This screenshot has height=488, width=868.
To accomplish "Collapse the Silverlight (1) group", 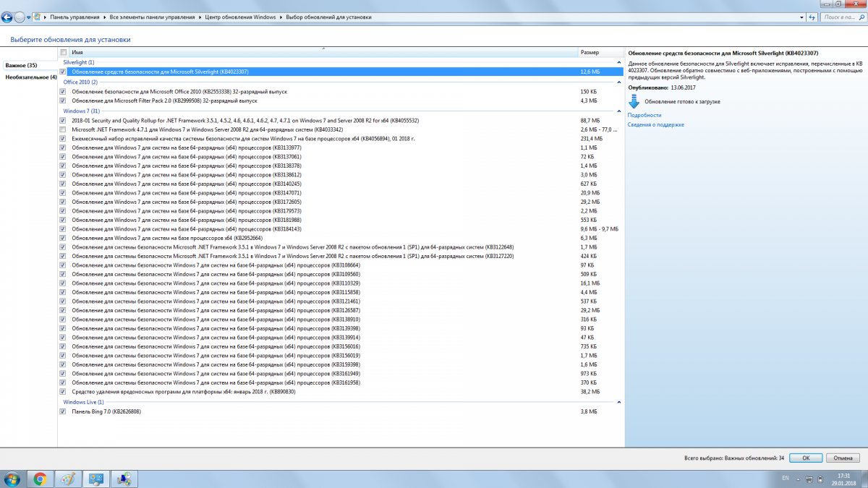I will (x=618, y=63).
